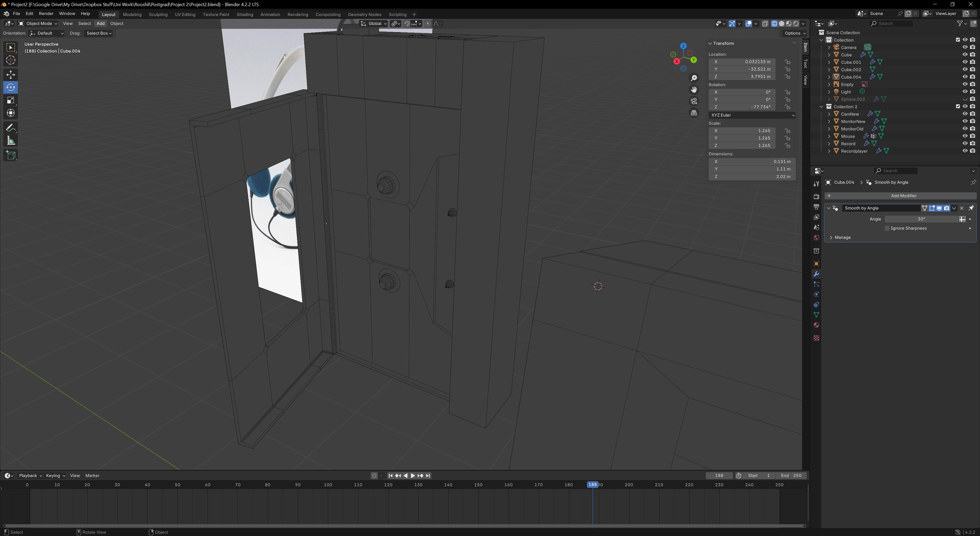Toggle eye visibility for Recordplayer
The height and width of the screenshot is (536, 980).
[x=965, y=151]
